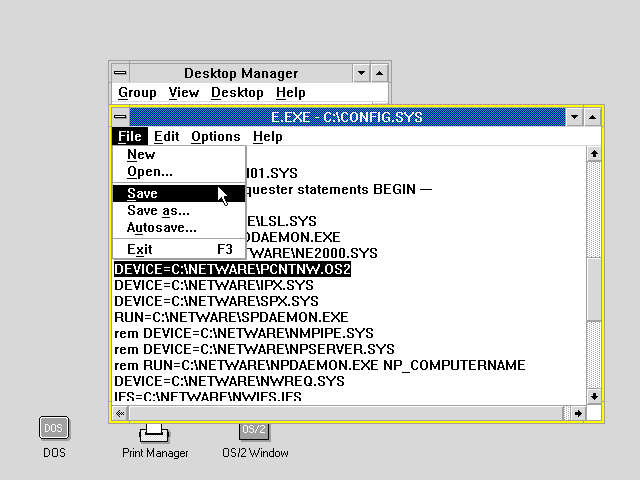Maximize the Desktop Manager window
640x480 pixels.
click(x=379, y=73)
